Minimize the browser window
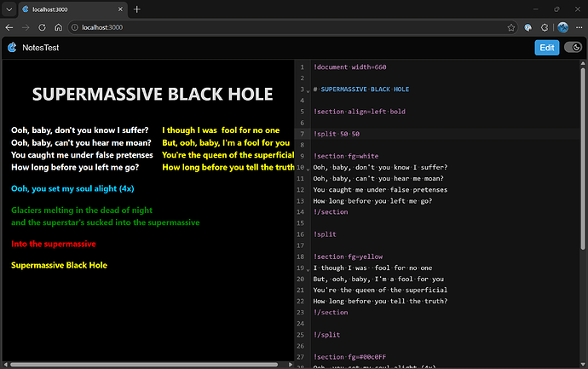This screenshot has height=369, width=588. (x=536, y=9)
